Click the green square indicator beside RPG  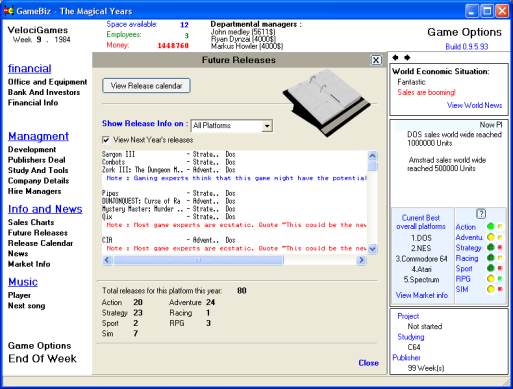[x=500, y=278]
